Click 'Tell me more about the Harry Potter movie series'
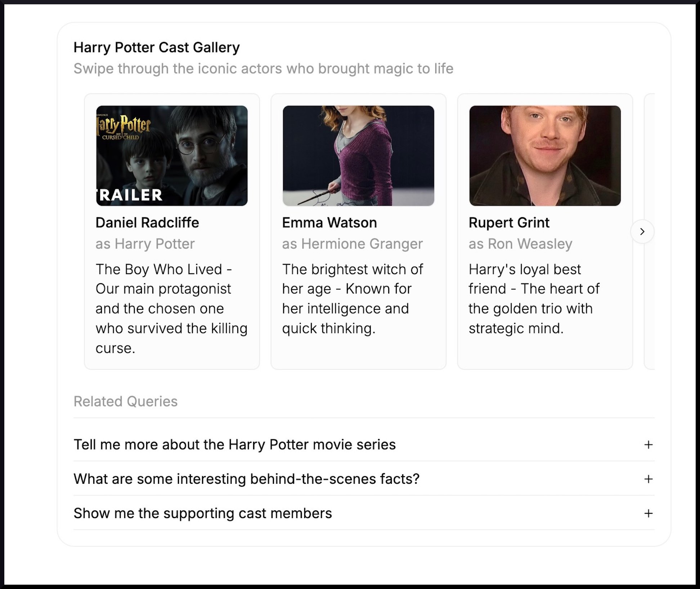This screenshot has width=700, height=589. [x=235, y=445]
